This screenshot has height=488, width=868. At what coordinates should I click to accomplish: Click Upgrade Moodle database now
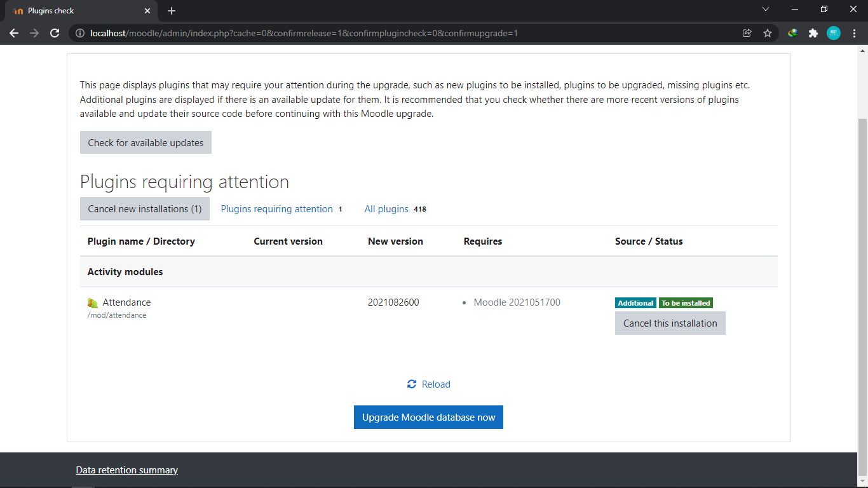[x=428, y=417]
